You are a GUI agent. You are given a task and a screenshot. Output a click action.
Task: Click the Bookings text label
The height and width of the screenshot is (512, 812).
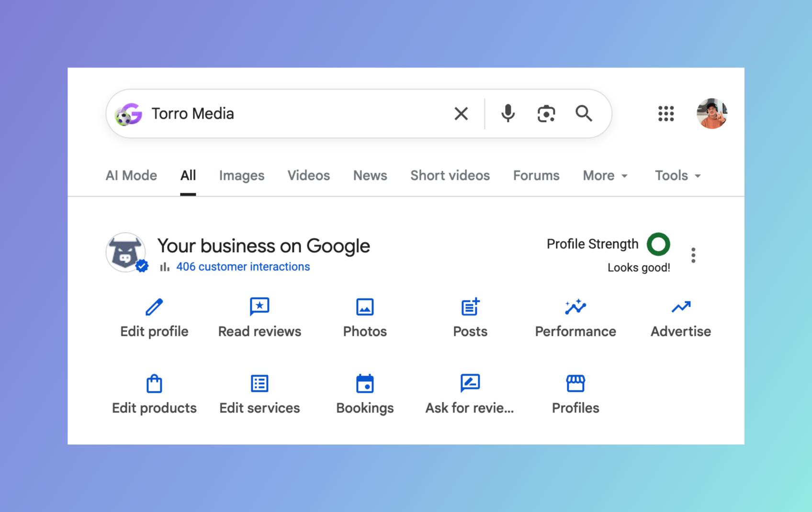click(x=365, y=408)
